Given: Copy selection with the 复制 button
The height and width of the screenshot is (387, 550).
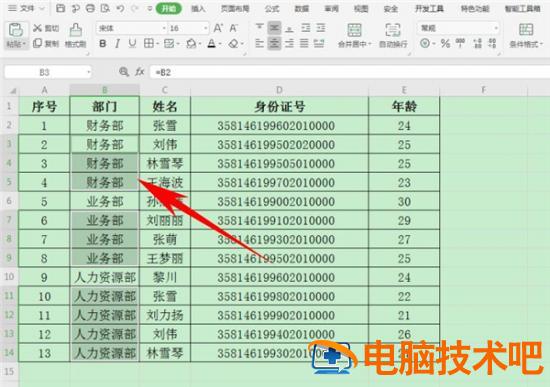Looking at the screenshot, I should pos(46,44).
